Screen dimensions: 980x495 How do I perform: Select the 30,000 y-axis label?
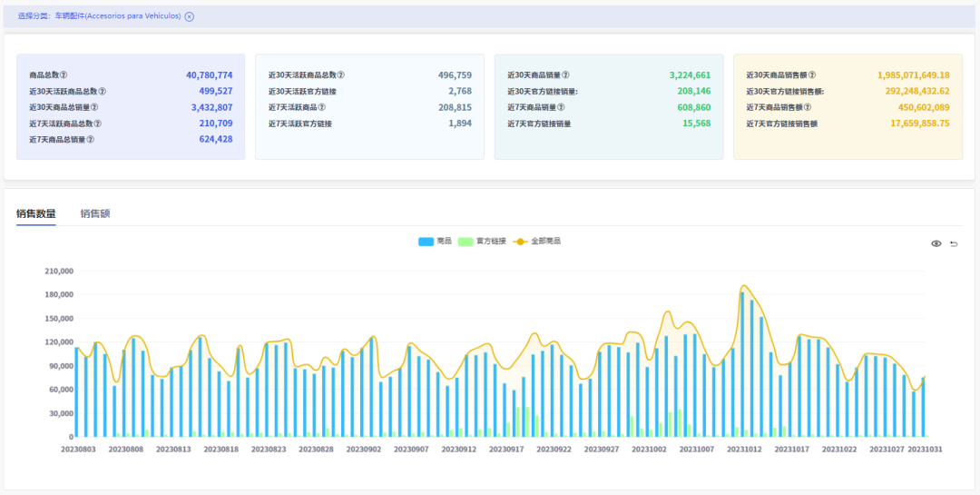(61, 413)
